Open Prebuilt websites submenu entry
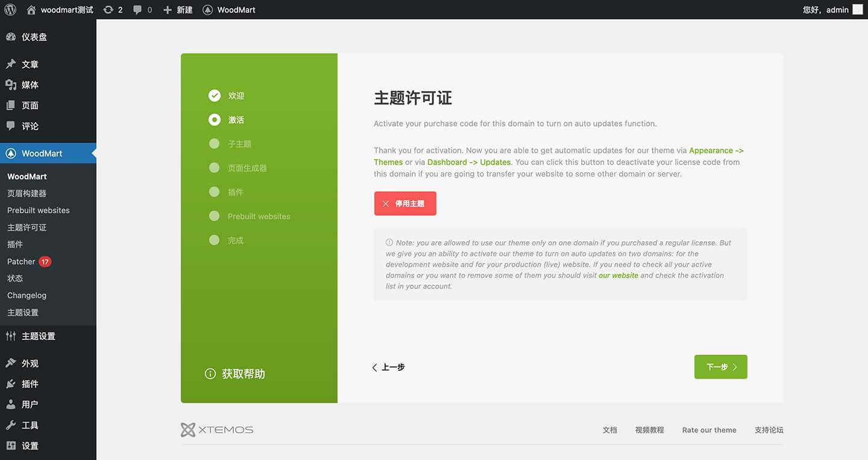 click(39, 210)
